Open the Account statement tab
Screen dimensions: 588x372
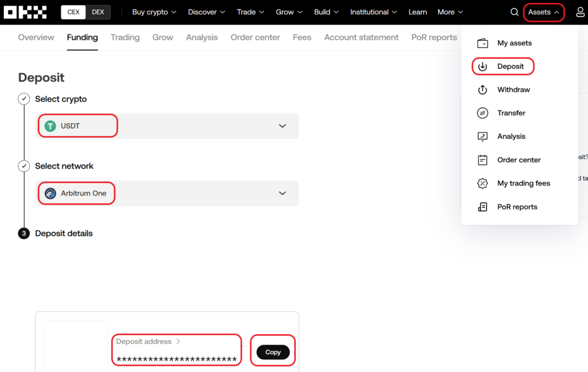(x=362, y=37)
